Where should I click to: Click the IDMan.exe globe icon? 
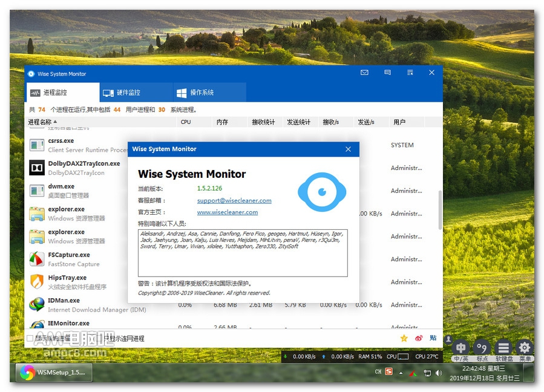pos(37,304)
